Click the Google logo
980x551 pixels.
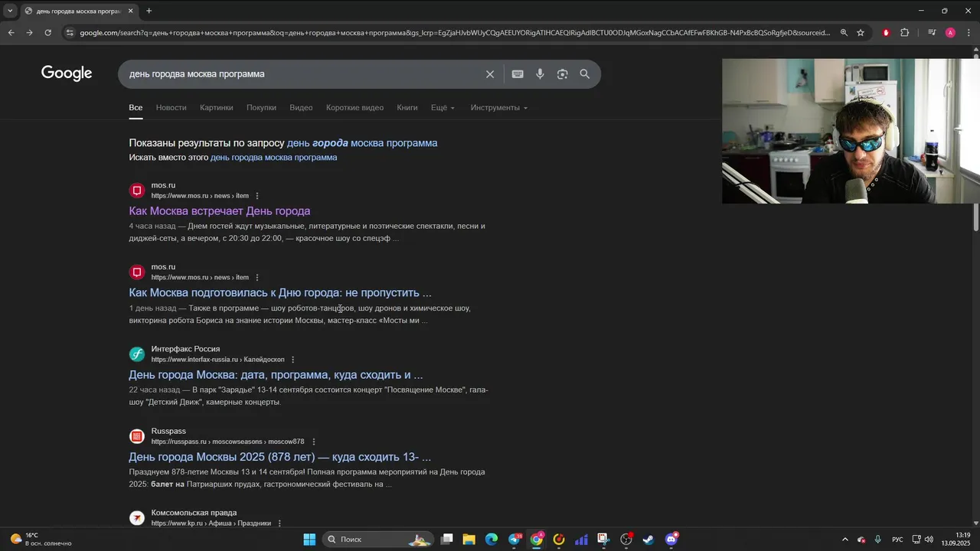coord(67,73)
